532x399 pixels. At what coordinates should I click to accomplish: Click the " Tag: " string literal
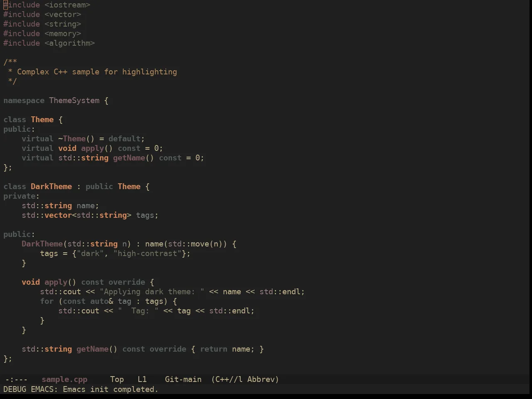[x=138, y=311]
